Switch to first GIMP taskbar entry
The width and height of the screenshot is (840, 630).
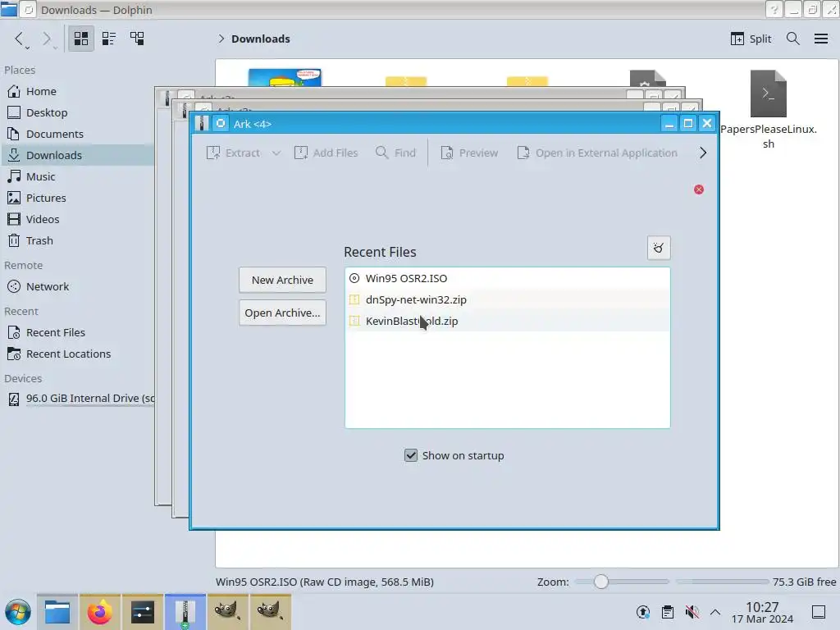click(x=227, y=612)
